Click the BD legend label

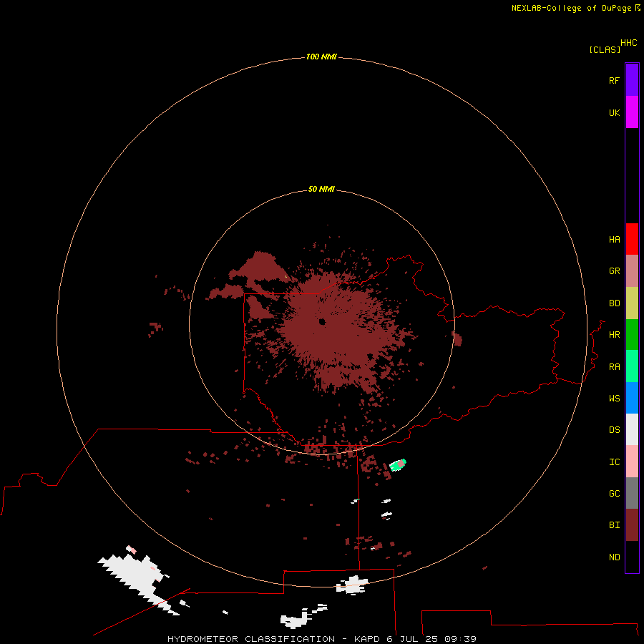coord(614,303)
